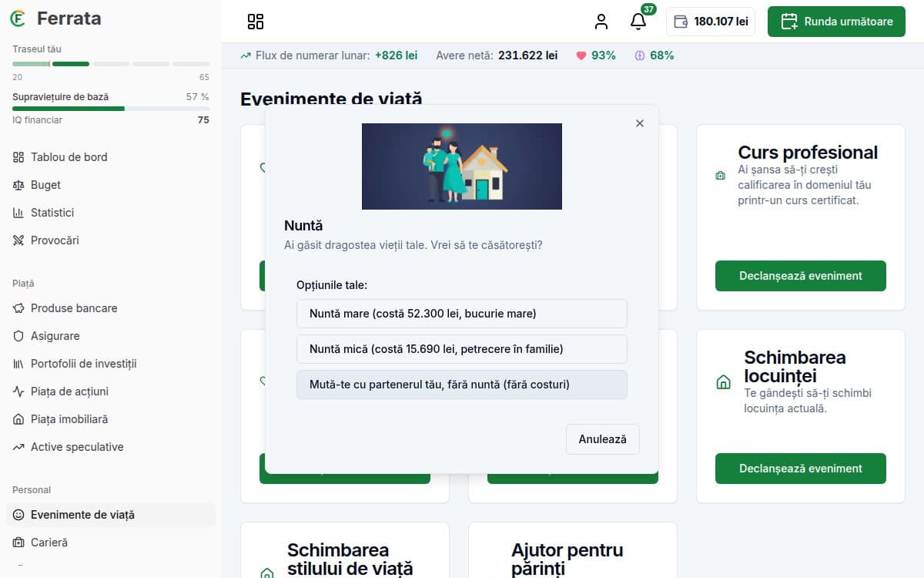924x578 pixels.
Task: Trigger the Curs profesional event
Action: click(x=801, y=276)
